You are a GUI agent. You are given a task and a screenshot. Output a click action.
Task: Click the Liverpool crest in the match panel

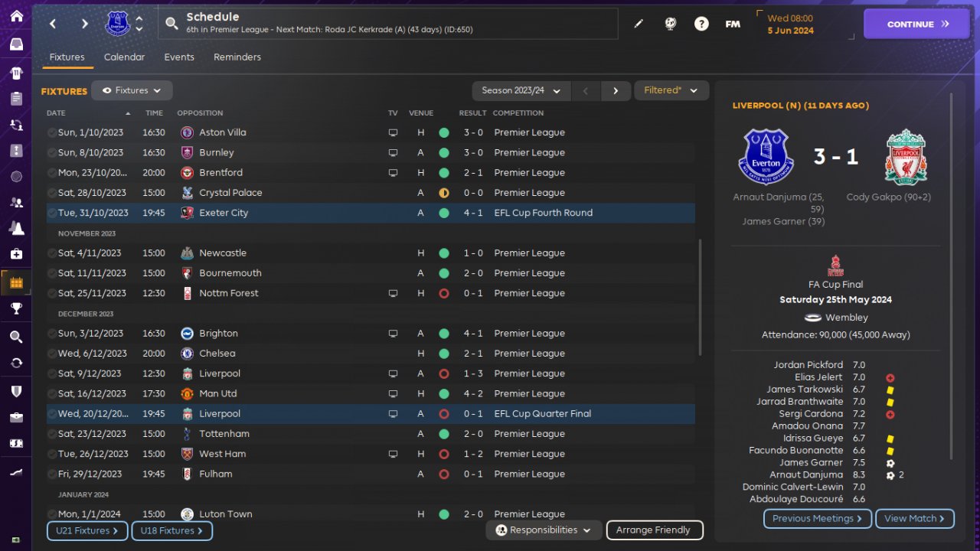click(906, 157)
